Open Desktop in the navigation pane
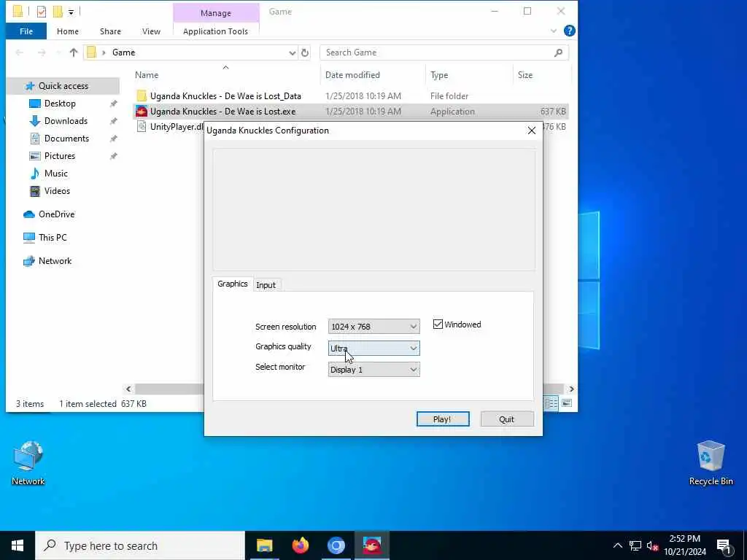 (x=60, y=104)
